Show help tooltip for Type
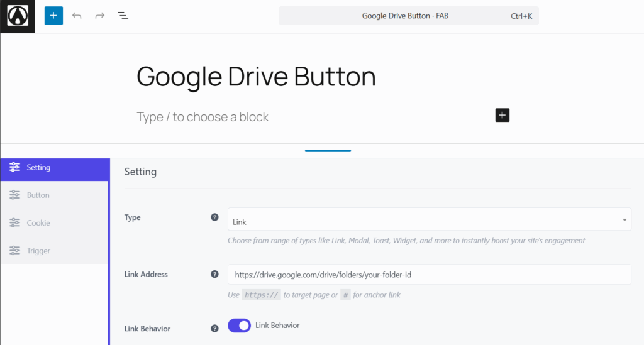The image size is (644, 345). pyautogui.click(x=214, y=217)
